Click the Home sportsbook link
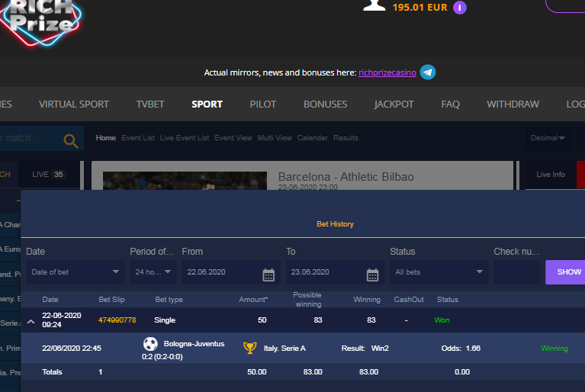The height and width of the screenshot is (392, 585). (x=105, y=138)
